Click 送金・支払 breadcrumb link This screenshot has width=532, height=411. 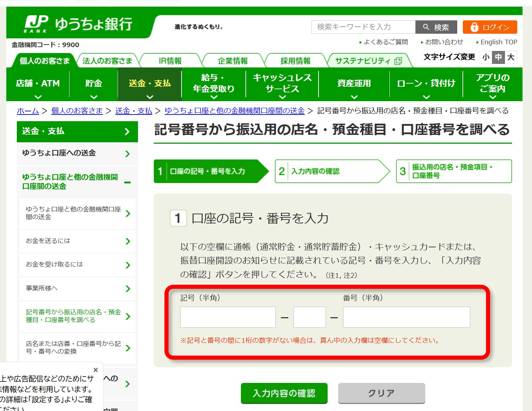[x=134, y=111]
